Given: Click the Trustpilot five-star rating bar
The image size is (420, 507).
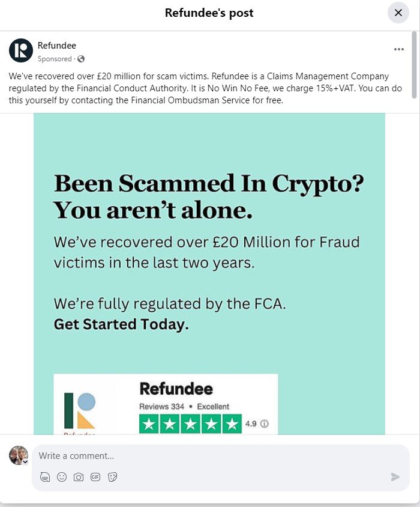Looking at the screenshot, I should [x=190, y=424].
